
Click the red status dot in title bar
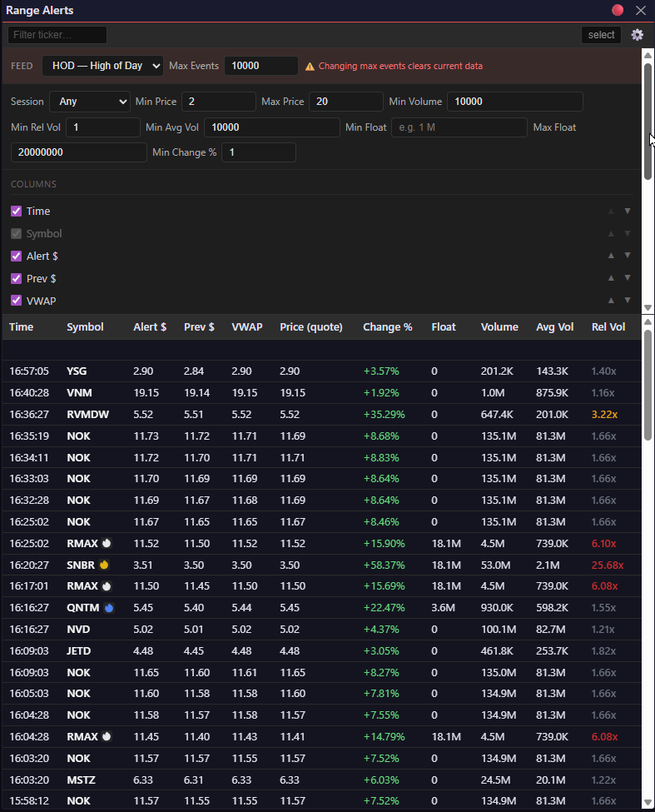click(618, 11)
